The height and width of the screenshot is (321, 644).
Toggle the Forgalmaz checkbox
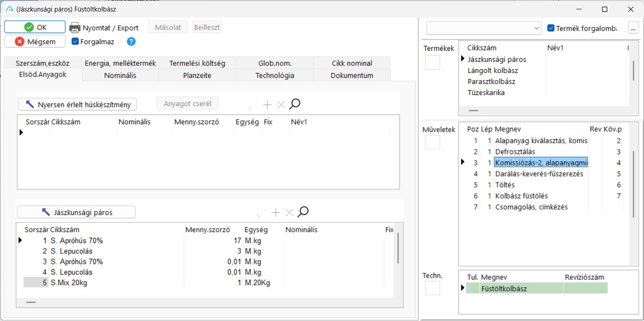[x=75, y=42]
